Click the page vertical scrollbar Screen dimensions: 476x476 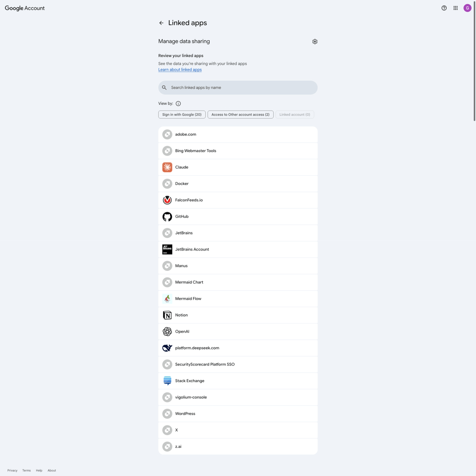[474, 61]
